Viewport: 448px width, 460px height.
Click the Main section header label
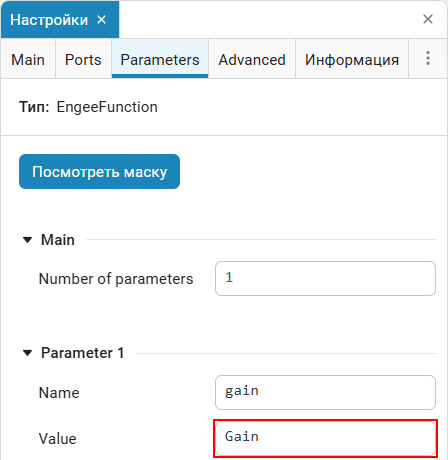(58, 240)
